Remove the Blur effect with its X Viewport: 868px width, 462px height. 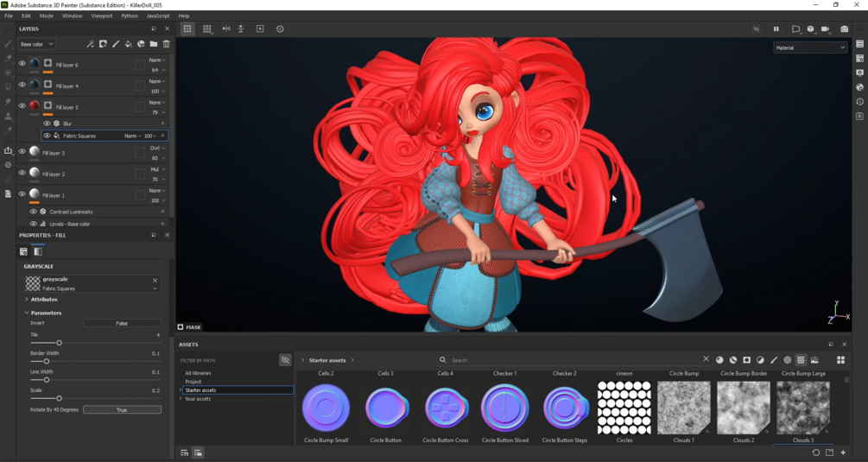(162, 123)
